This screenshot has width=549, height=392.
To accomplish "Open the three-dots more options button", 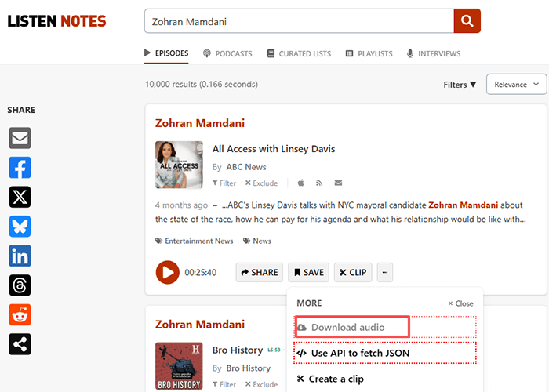I will pos(385,272).
